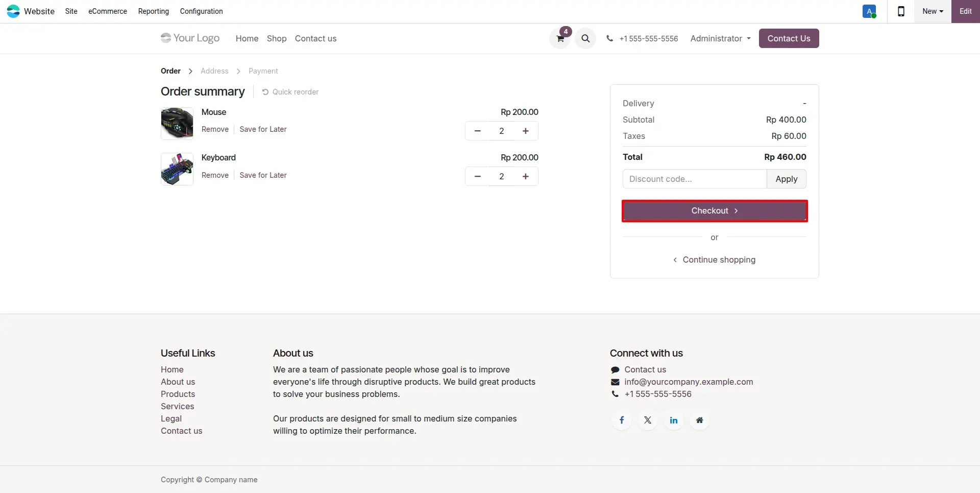Open footer About us link
The image size is (980, 493).
click(x=178, y=382)
